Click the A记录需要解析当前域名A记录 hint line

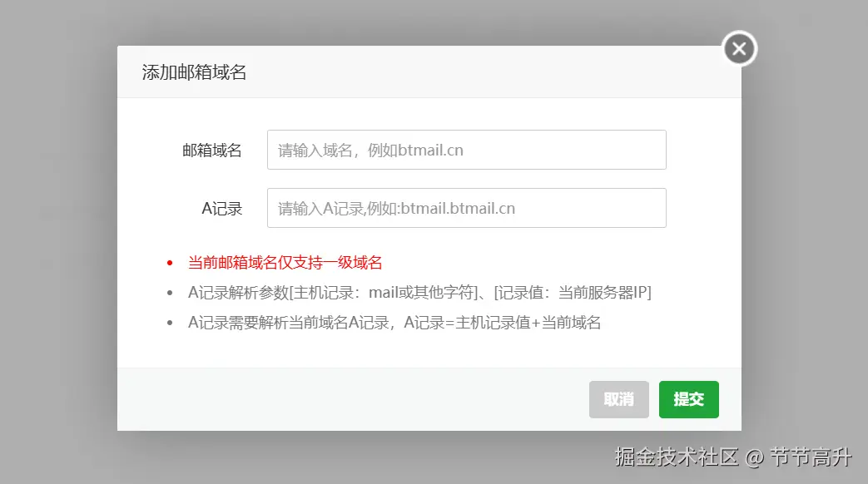pyautogui.click(x=394, y=322)
